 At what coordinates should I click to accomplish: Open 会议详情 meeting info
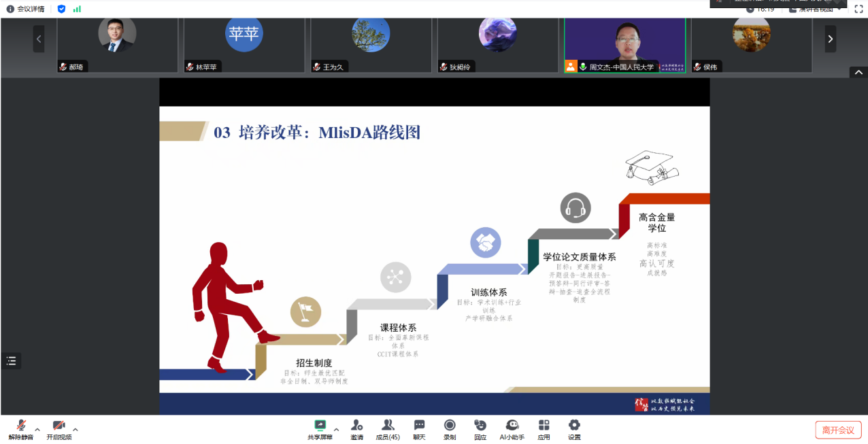coord(26,9)
